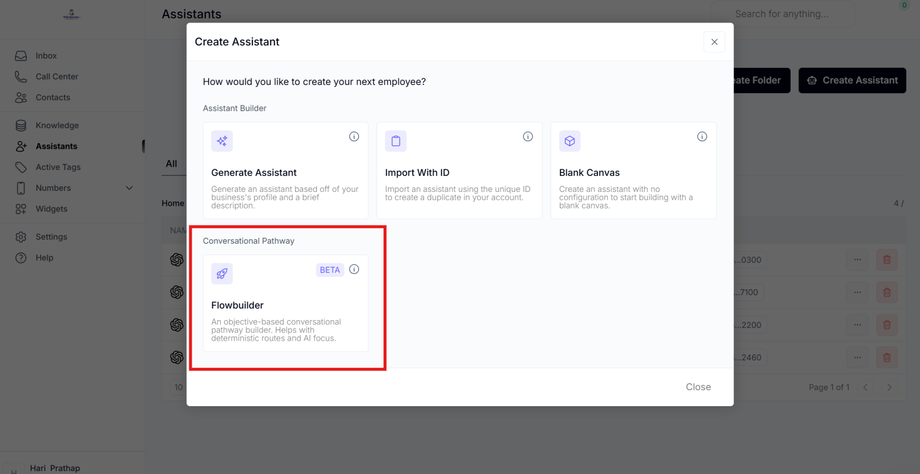The image size is (920, 474).
Task: Close the Create Assistant dialog with X
Action: click(714, 42)
